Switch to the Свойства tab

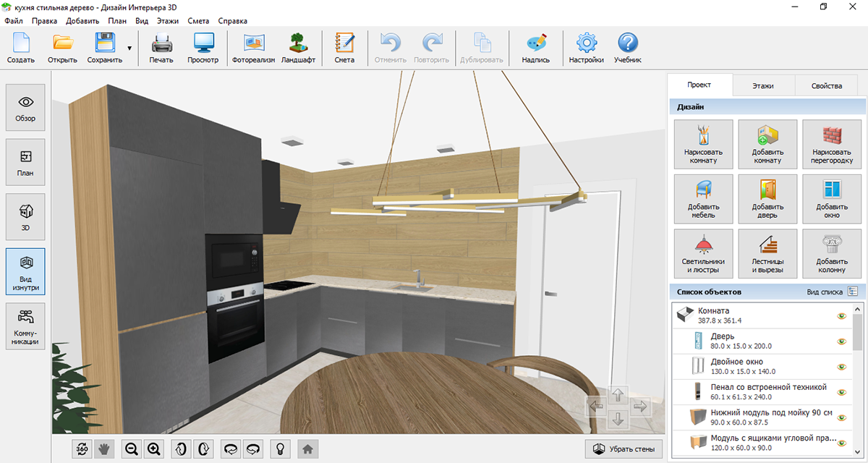tap(826, 85)
